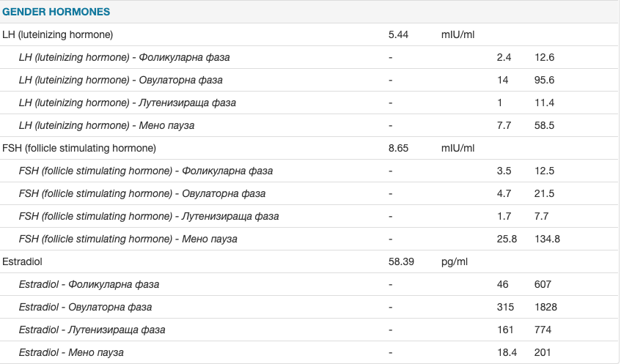Click the FSH unit mIU/ml
This screenshot has height=364, width=621.
tap(458, 148)
